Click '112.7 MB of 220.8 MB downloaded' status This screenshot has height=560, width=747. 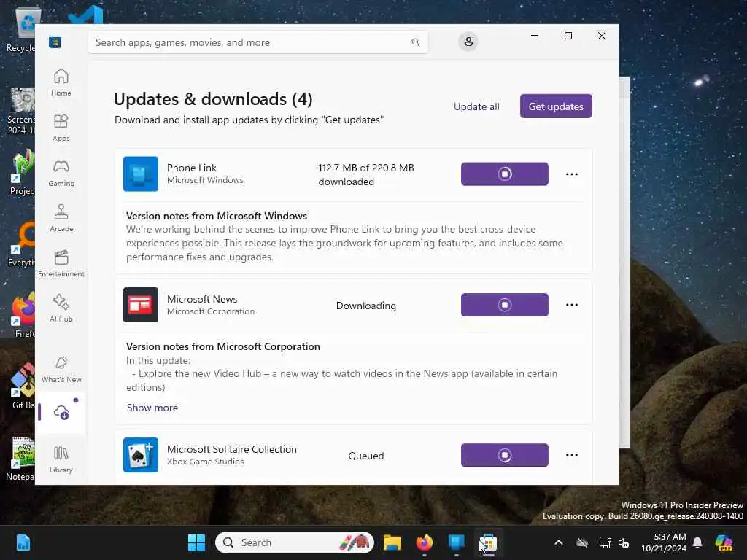coord(366,175)
